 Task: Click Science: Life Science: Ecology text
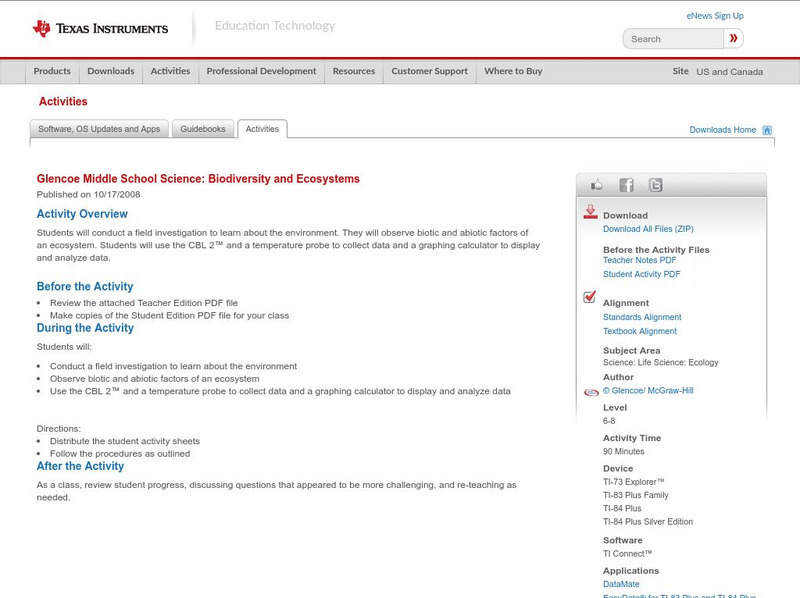click(x=661, y=362)
